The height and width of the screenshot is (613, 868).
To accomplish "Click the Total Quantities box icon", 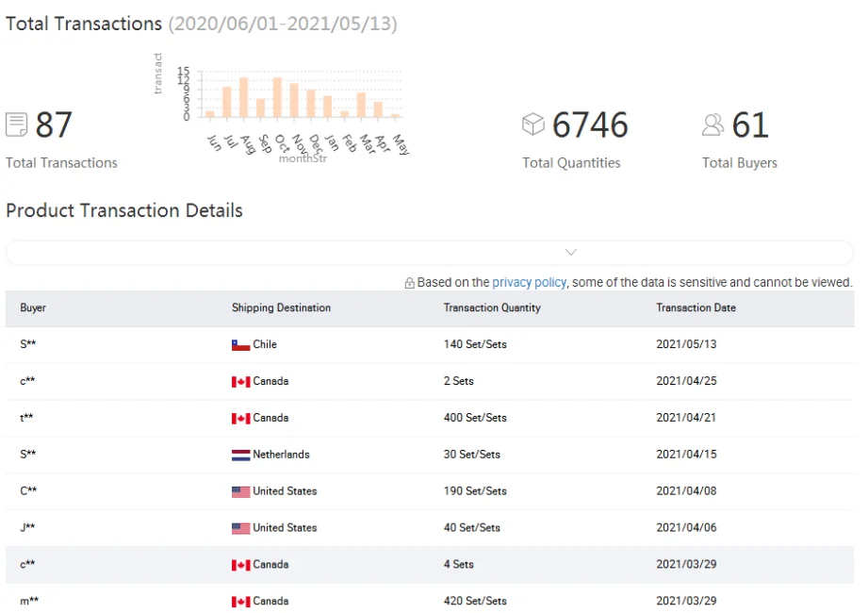I will pos(533,124).
